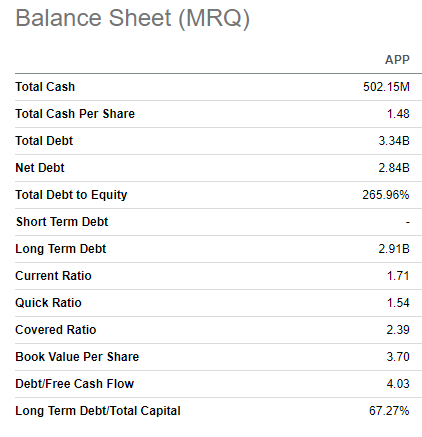This screenshot has width=422, height=437.
Task: Select the APP column header
Action: 397,60
